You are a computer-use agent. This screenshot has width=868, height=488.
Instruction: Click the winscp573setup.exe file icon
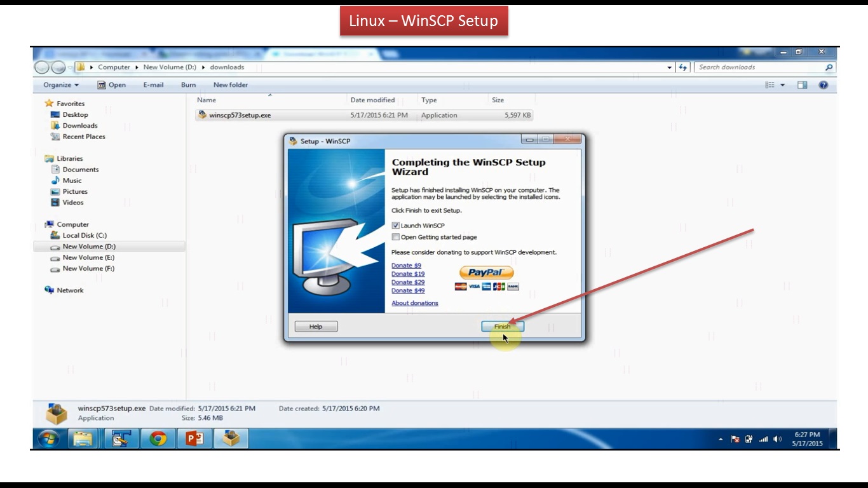click(x=203, y=115)
